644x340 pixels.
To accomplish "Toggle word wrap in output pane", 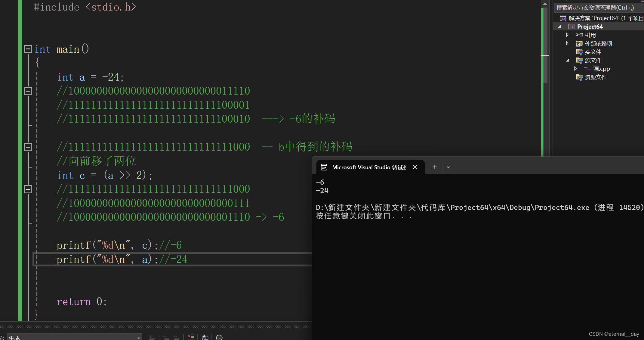I will pyautogui.click(x=205, y=337).
